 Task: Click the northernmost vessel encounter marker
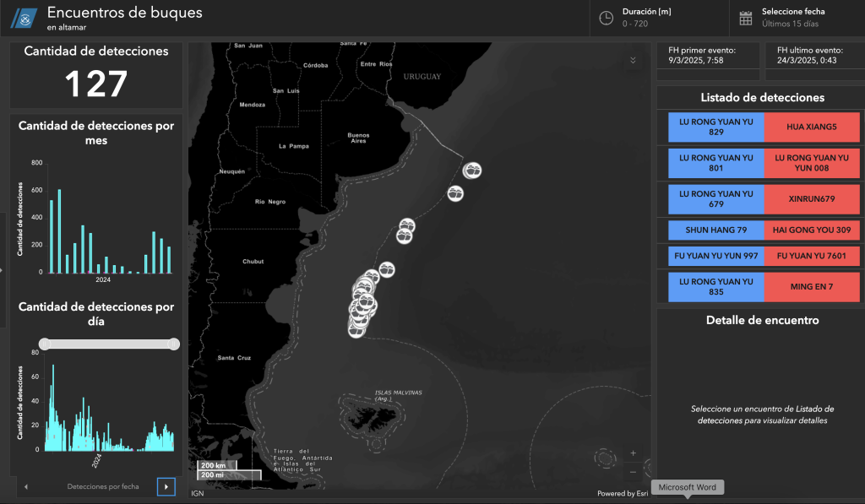pyautogui.click(x=473, y=171)
